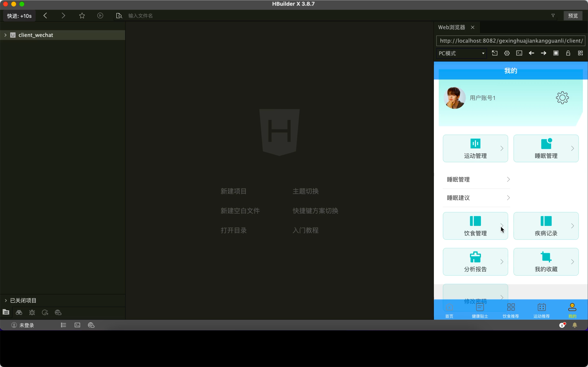588x367 pixels.
Task: Open the PC模式 dropdown
Action: tap(461, 53)
